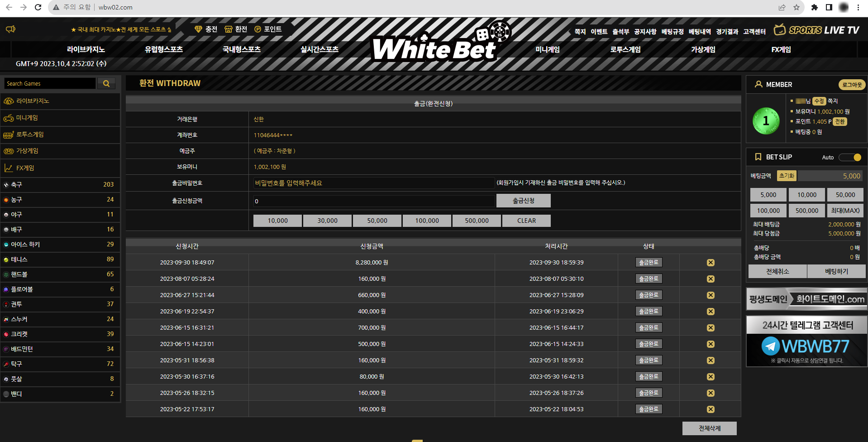This screenshot has height=442, width=868.
Task: Click CLEAR to reset withdrawal amount
Action: pos(526,221)
